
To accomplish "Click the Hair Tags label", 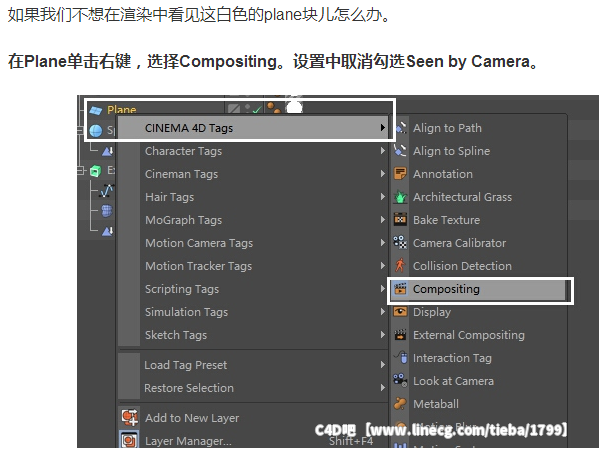I will click(x=169, y=197).
